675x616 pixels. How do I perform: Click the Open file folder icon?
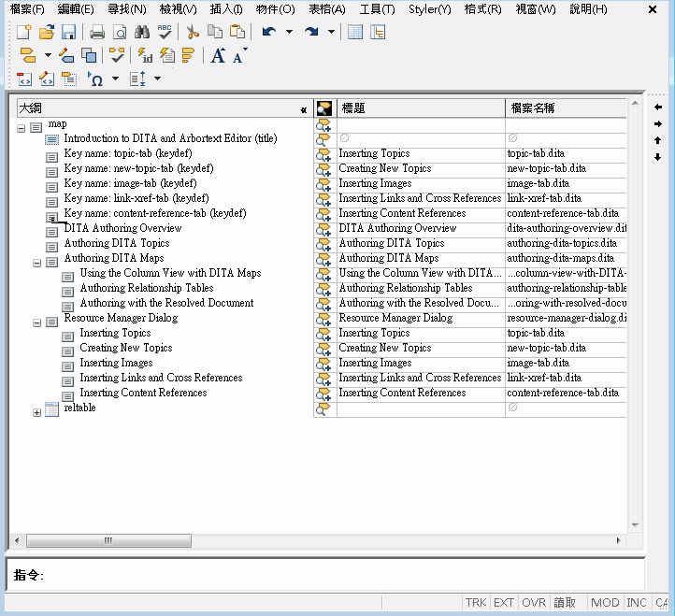[47, 32]
